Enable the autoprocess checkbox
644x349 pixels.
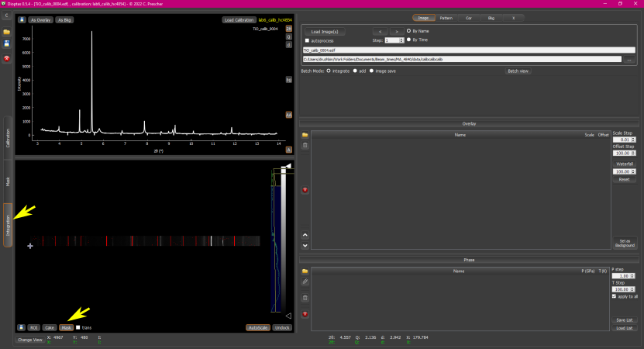click(307, 40)
